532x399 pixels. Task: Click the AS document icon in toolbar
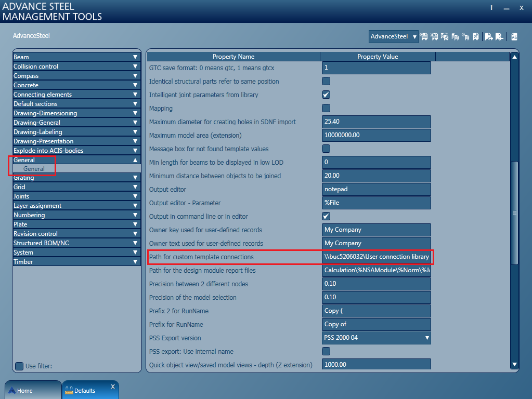514,36
